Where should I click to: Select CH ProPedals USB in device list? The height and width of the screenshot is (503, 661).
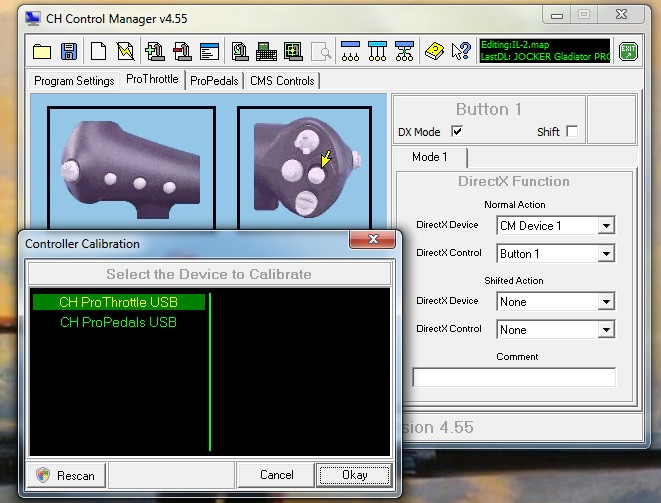point(119,322)
